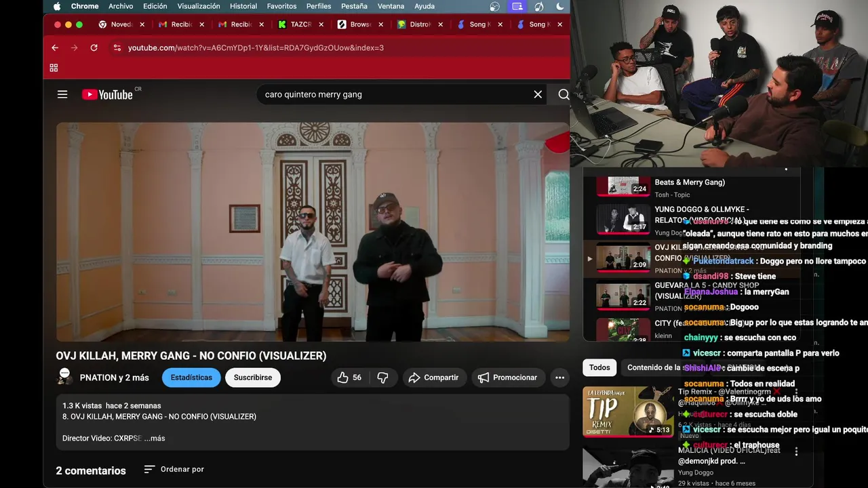
Task: Open PNATION y 2 más channel link
Action: [114, 378]
